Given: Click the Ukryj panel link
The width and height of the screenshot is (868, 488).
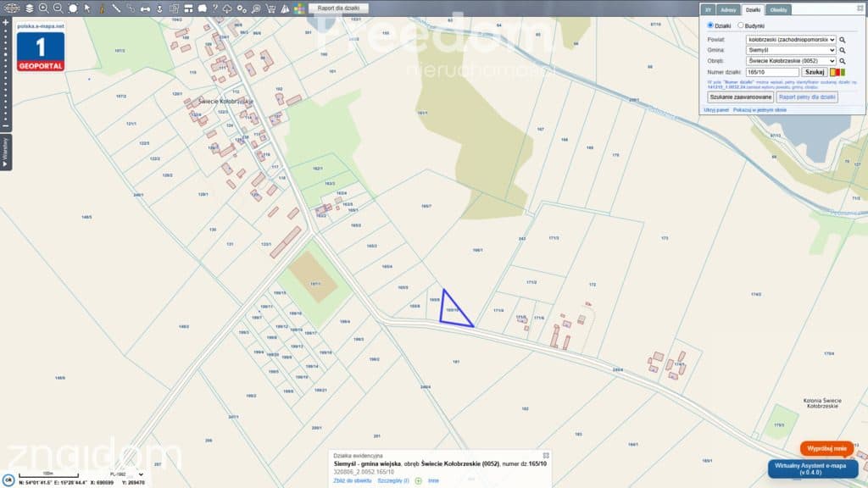Looking at the screenshot, I should point(716,110).
